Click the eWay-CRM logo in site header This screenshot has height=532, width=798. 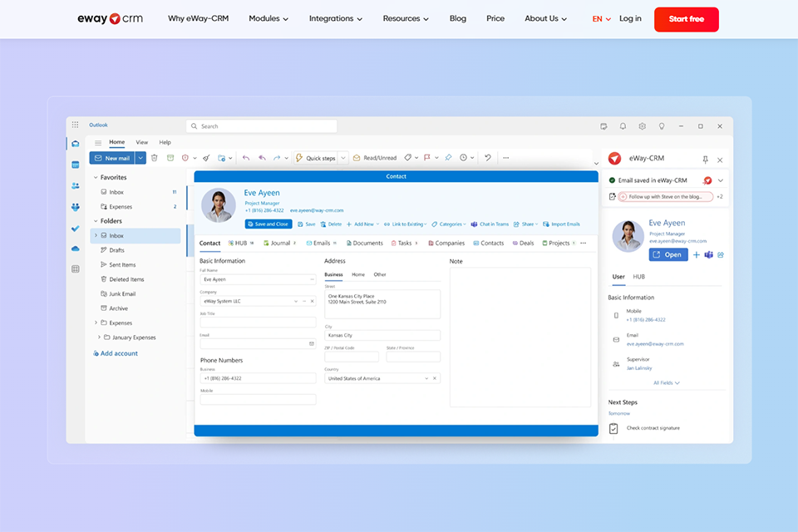pyautogui.click(x=110, y=19)
